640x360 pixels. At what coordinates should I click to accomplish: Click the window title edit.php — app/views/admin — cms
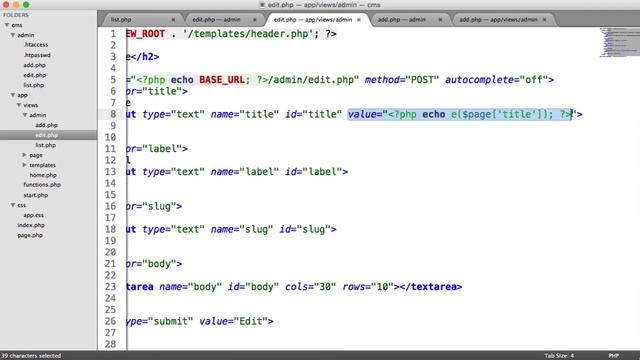tap(324, 5)
